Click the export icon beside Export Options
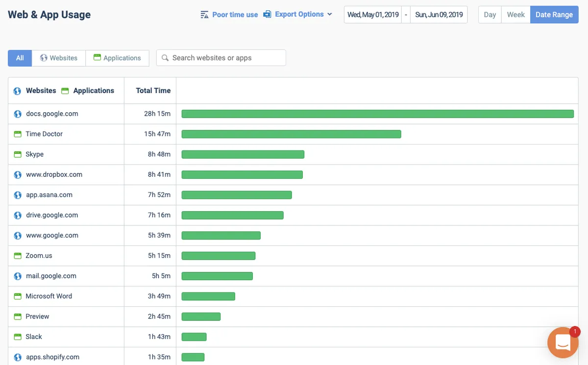The height and width of the screenshot is (365, 588). pyautogui.click(x=267, y=14)
